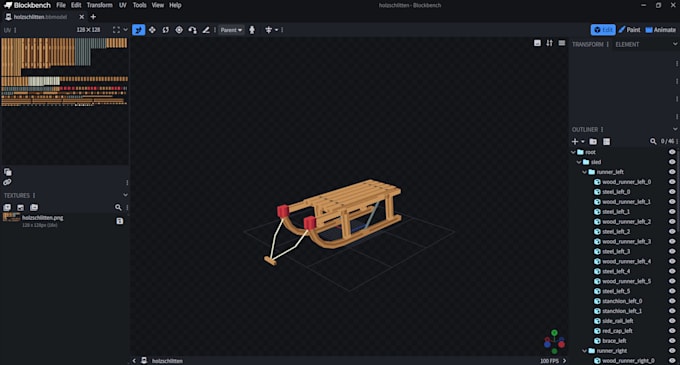Select the Move tool in toolbar

pos(138,30)
